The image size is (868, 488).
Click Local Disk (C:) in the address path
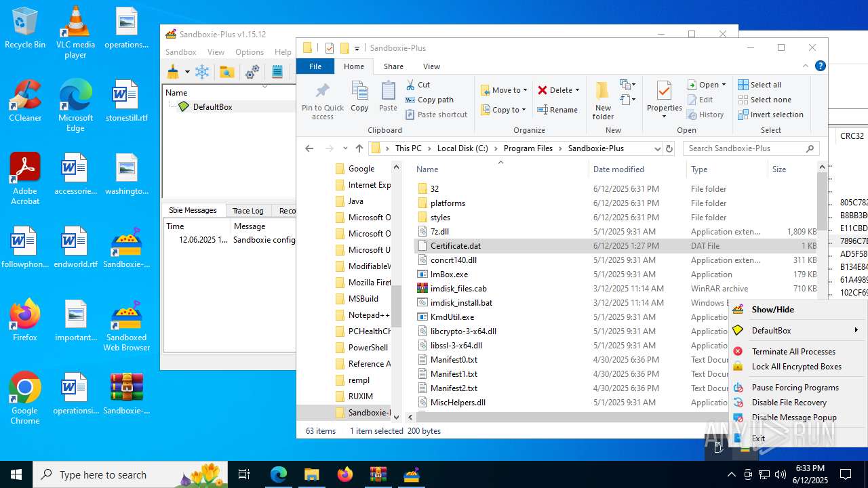pyautogui.click(x=462, y=148)
